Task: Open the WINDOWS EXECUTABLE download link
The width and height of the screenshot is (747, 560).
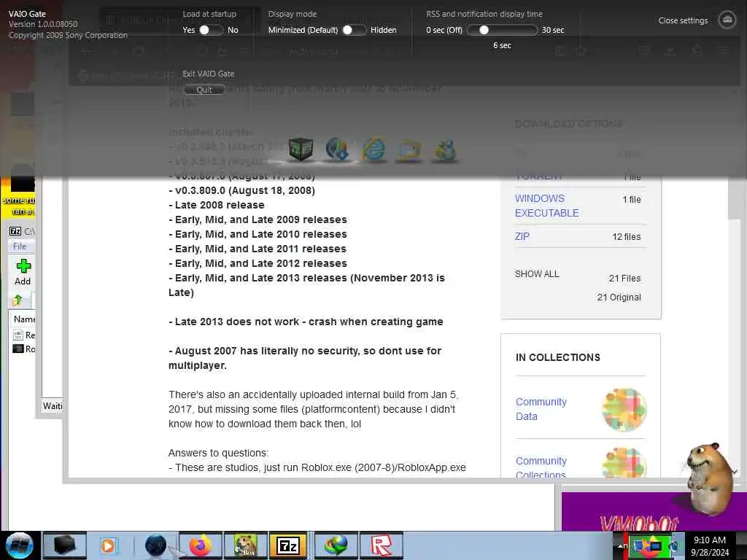Action: coord(547,206)
